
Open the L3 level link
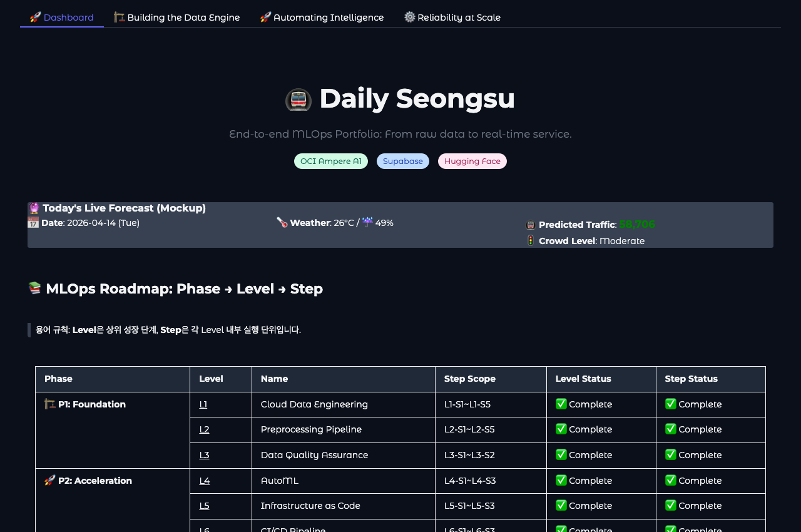click(204, 455)
